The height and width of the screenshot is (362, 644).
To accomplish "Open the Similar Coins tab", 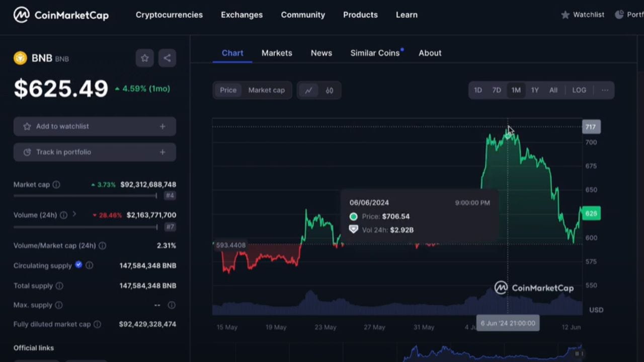I will (x=375, y=53).
